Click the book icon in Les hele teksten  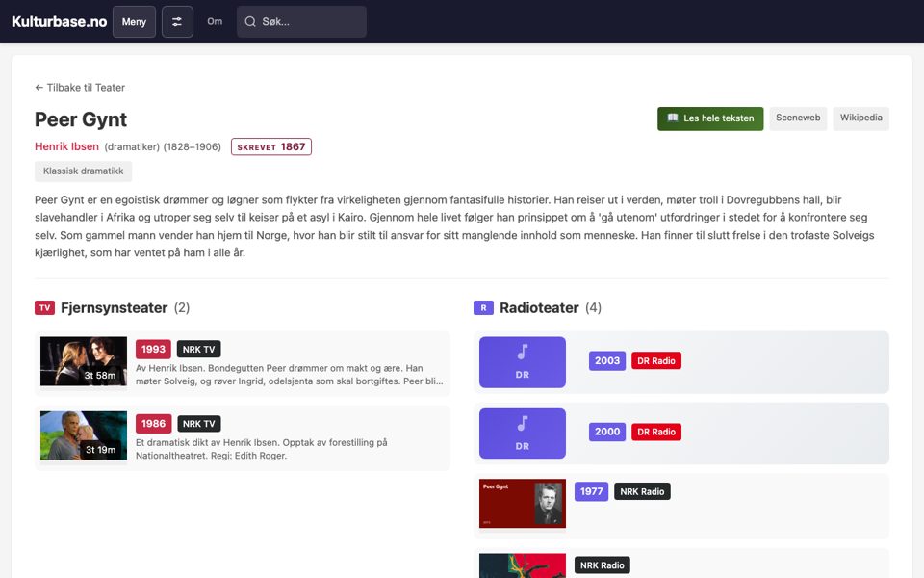tap(673, 118)
